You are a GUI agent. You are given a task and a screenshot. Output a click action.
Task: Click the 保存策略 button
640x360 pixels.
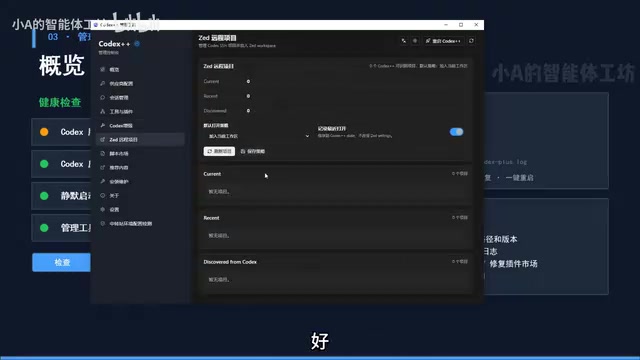pyautogui.click(x=253, y=151)
